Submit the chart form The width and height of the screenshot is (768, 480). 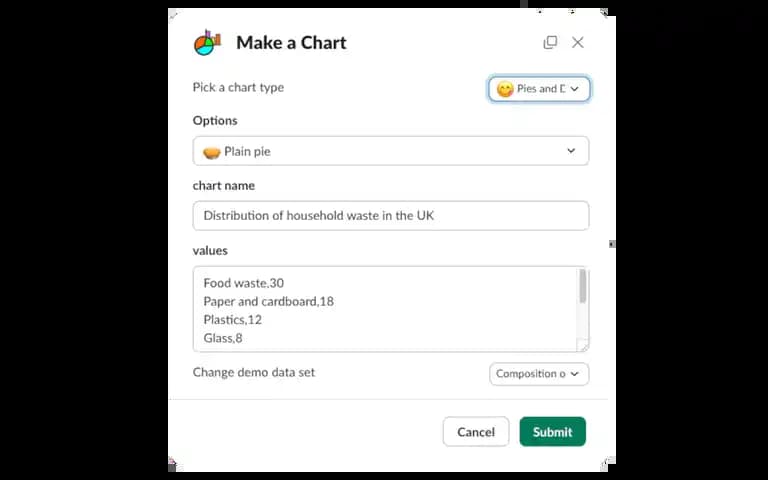pos(552,432)
